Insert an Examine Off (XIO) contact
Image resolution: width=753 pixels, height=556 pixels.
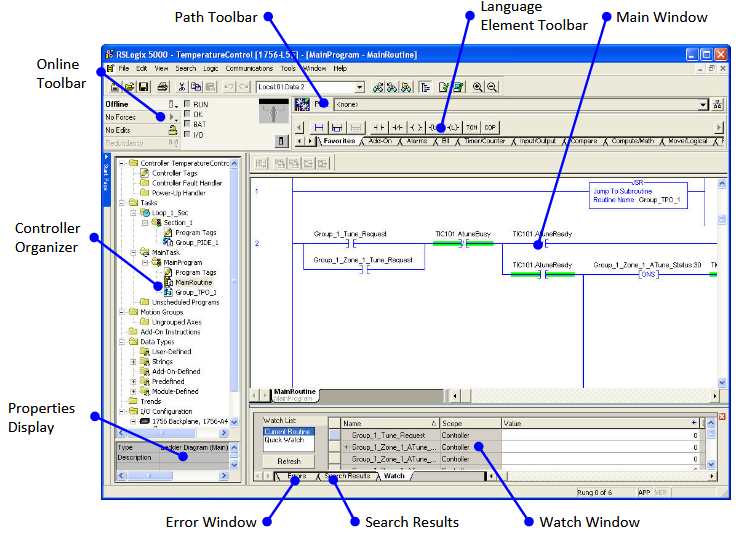397,128
